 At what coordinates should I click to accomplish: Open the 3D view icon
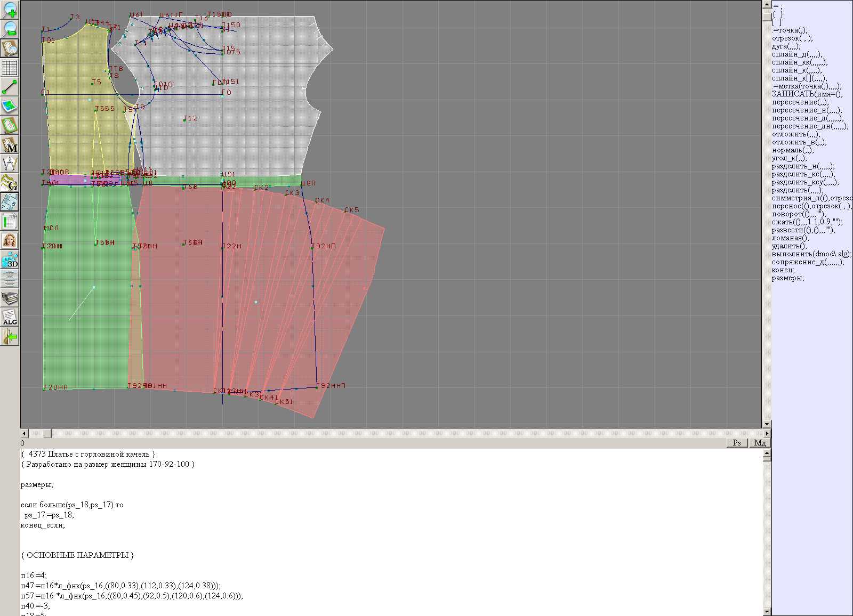[x=10, y=260]
